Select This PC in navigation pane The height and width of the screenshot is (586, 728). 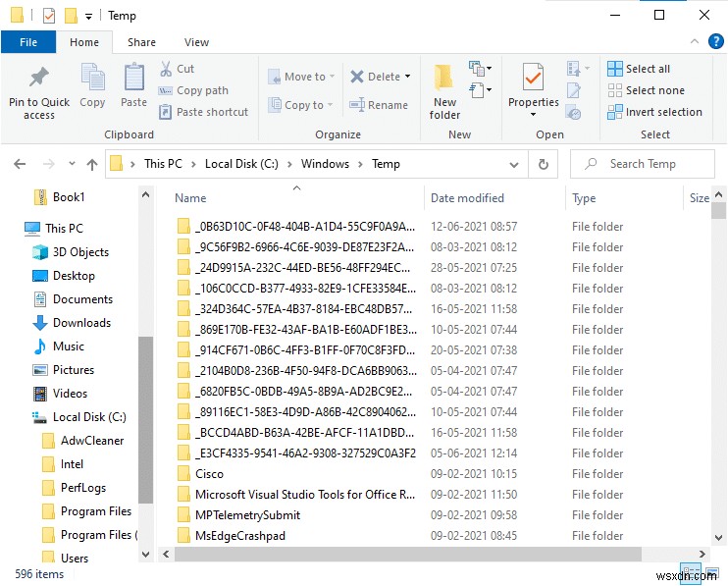click(x=54, y=229)
